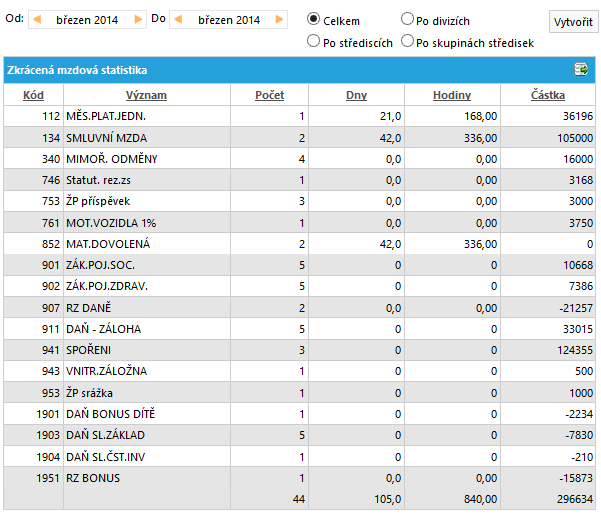Select Po skupinách středisek radio button

[x=407, y=41]
